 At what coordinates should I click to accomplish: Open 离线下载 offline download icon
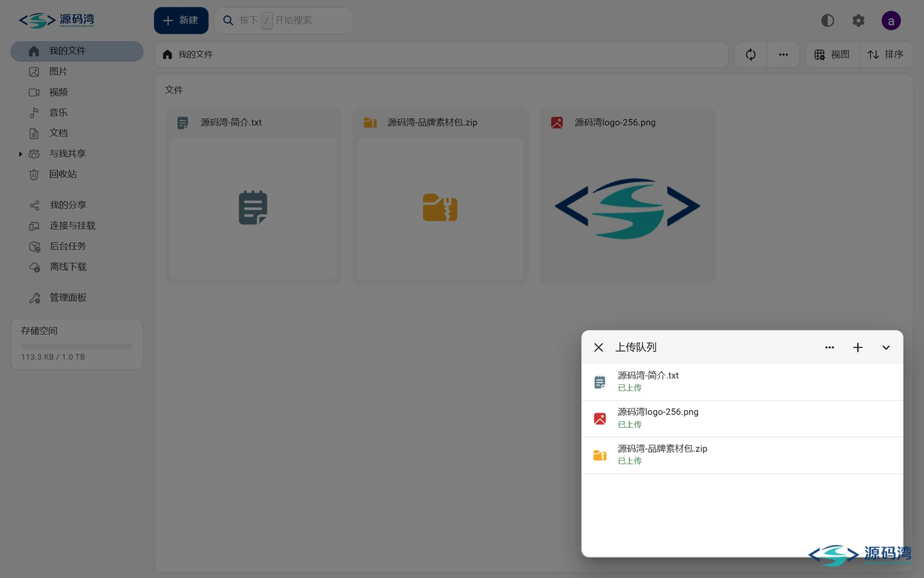pyautogui.click(x=34, y=267)
